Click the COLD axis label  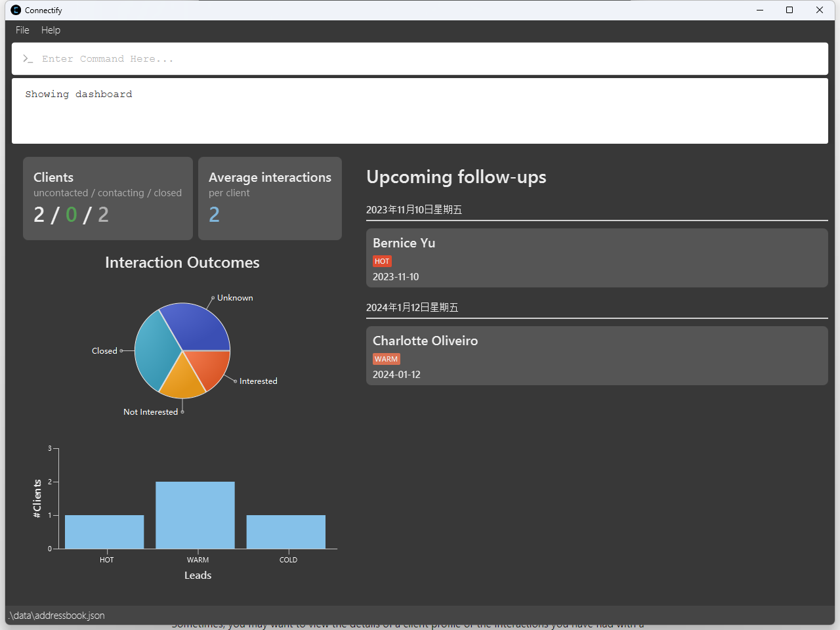click(x=289, y=560)
